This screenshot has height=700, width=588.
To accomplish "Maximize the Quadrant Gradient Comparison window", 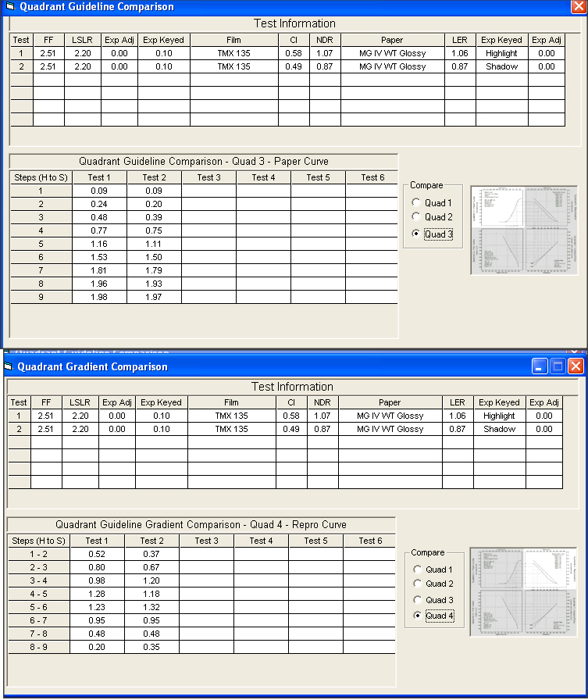I will tap(558, 366).
